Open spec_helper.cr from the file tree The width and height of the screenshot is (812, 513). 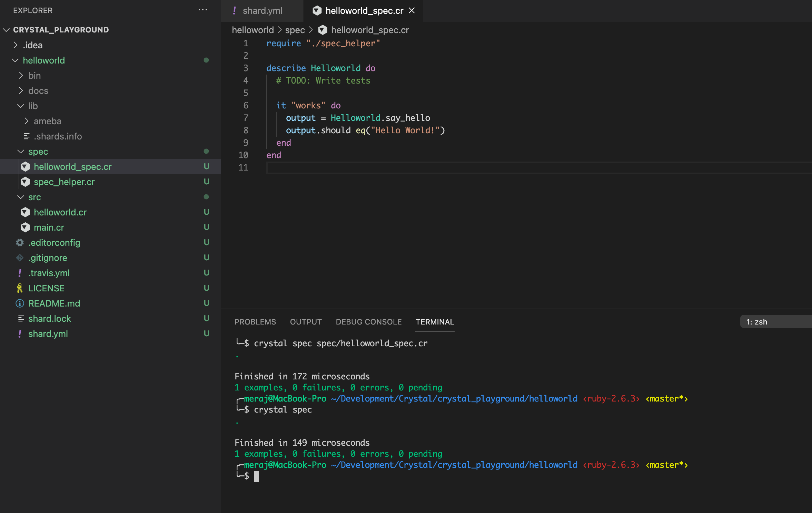point(64,182)
